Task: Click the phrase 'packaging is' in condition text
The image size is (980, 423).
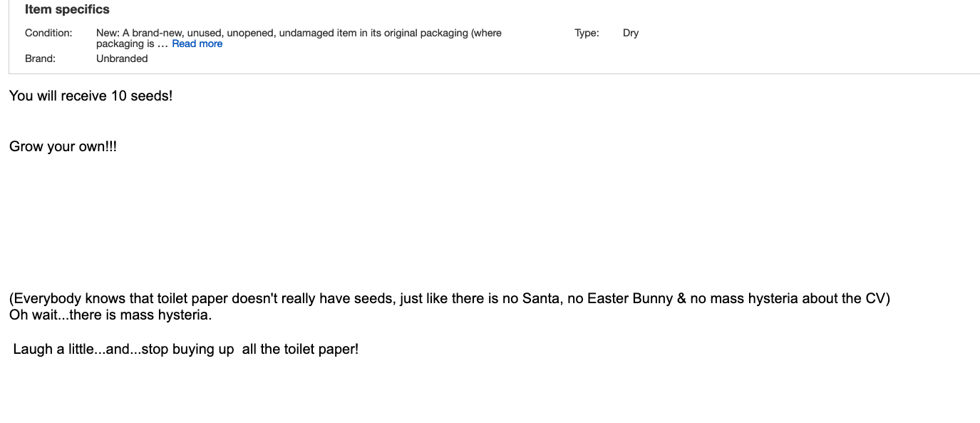Action: tap(125, 44)
